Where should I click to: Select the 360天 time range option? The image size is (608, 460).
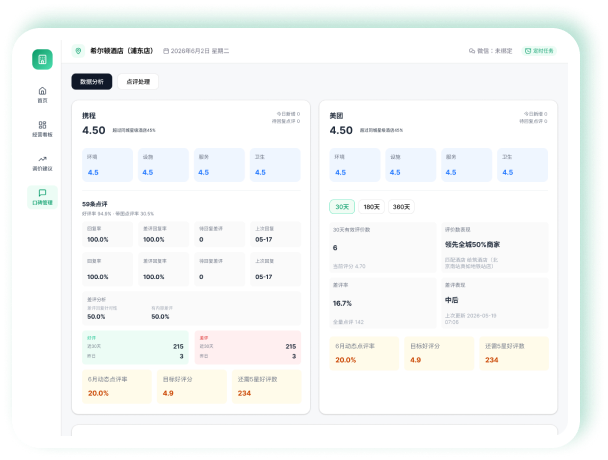tap(401, 207)
